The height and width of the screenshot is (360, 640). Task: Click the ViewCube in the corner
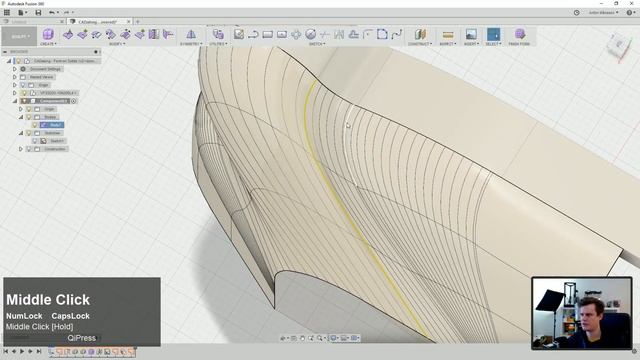619,45
